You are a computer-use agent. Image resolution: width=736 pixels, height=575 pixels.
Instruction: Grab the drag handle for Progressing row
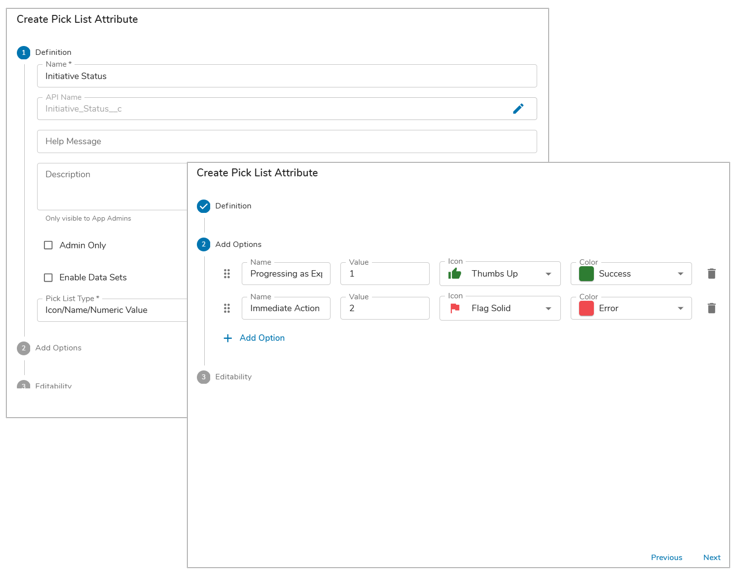[x=227, y=274]
